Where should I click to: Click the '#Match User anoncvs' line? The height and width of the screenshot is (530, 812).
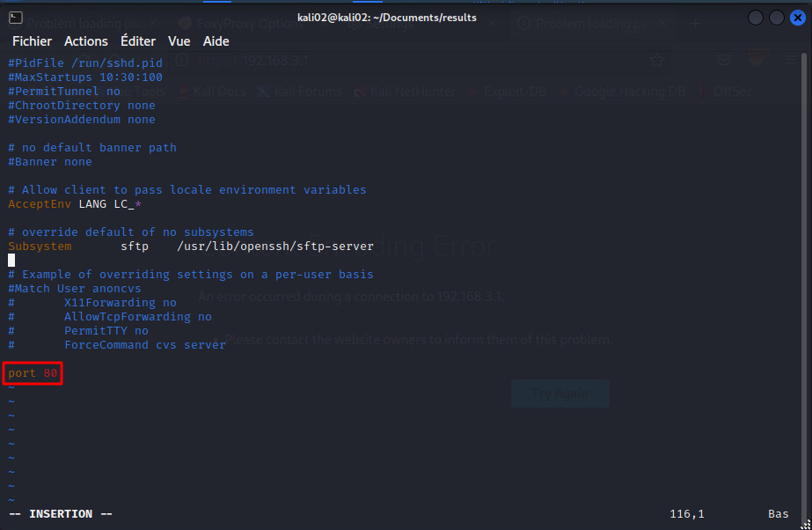click(x=75, y=289)
